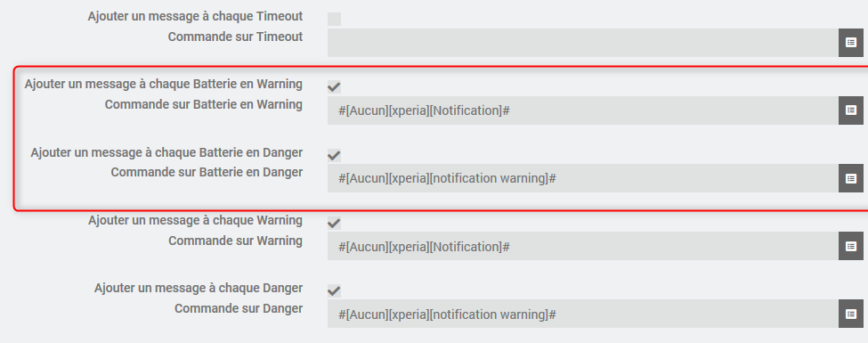Uncheck message on each Batterie en Warning
This screenshot has height=343, width=868.
pyautogui.click(x=334, y=87)
